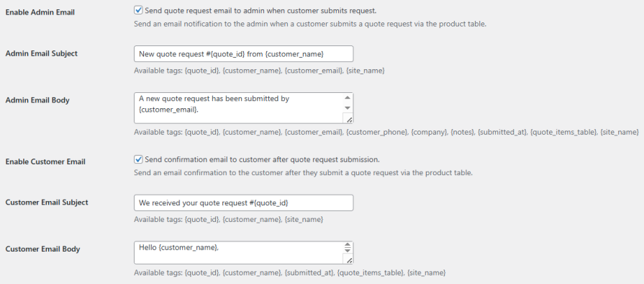Focus the Admin Email Subject field
Viewport: 644px width, 284px height.
pyautogui.click(x=243, y=54)
